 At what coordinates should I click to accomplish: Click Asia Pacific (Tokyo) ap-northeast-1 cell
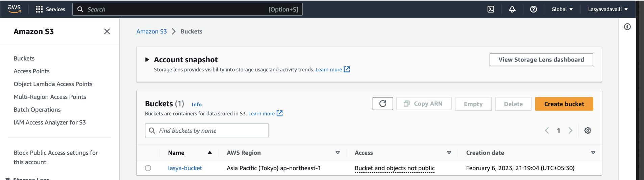tap(274, 168)
